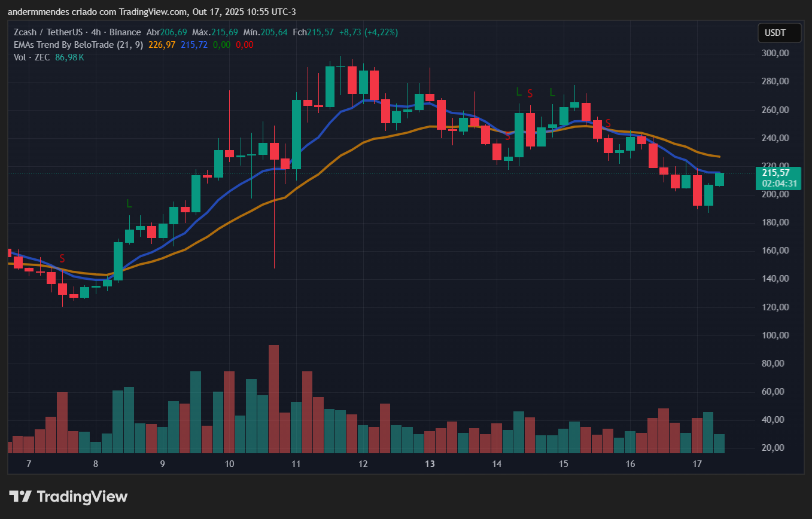Click the latest green candle at right edge
This screenshot has height=519, width=812.
[x=719, y=179]
